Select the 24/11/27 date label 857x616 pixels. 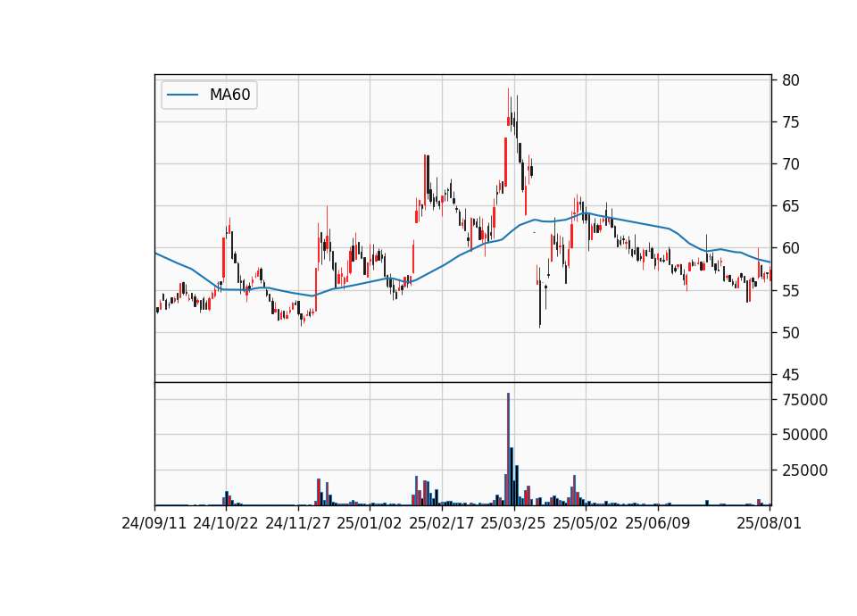298,523
